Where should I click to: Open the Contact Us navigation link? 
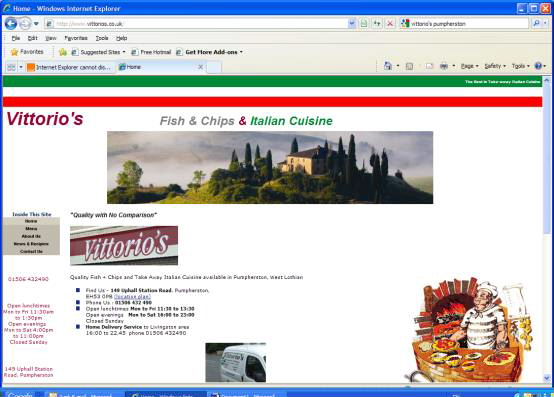[31, 251]
